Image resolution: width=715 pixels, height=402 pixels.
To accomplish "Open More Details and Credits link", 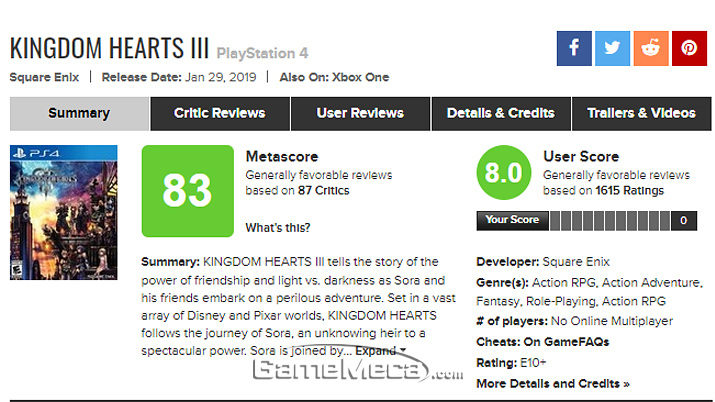I will (x=553, y=383).
